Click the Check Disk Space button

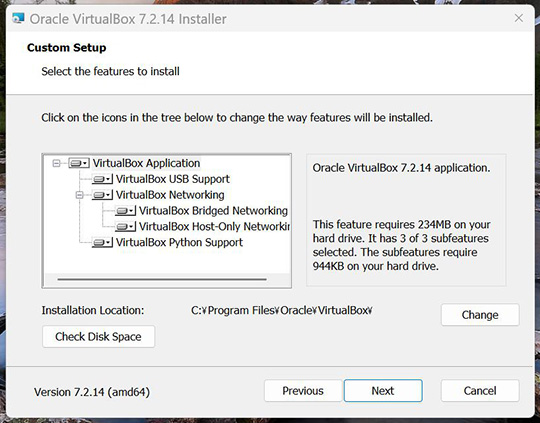pyautogui.click(x=98, y=337)
